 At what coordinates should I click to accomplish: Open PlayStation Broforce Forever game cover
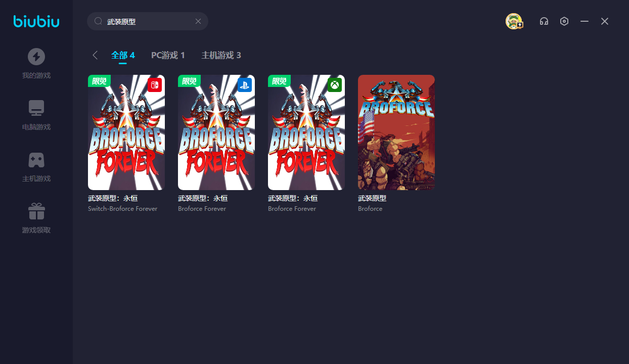pos(216,132)
